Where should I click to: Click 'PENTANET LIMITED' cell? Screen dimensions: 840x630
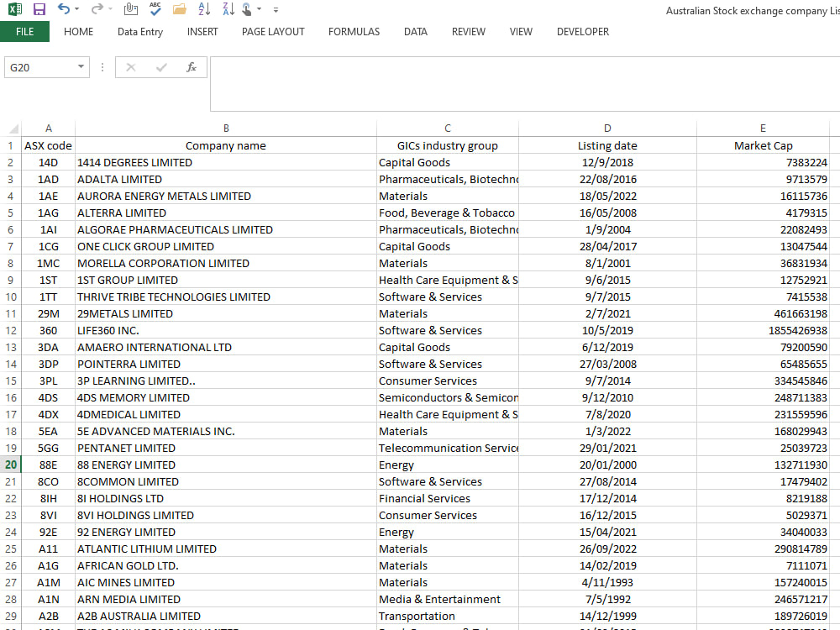point(226,448)
